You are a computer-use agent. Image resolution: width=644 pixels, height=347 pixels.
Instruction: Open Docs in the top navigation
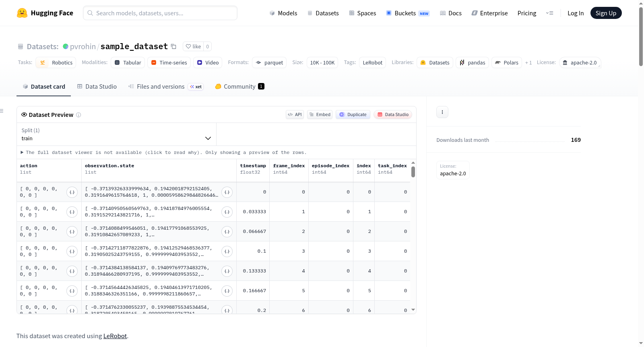click(x=451, y=13)
